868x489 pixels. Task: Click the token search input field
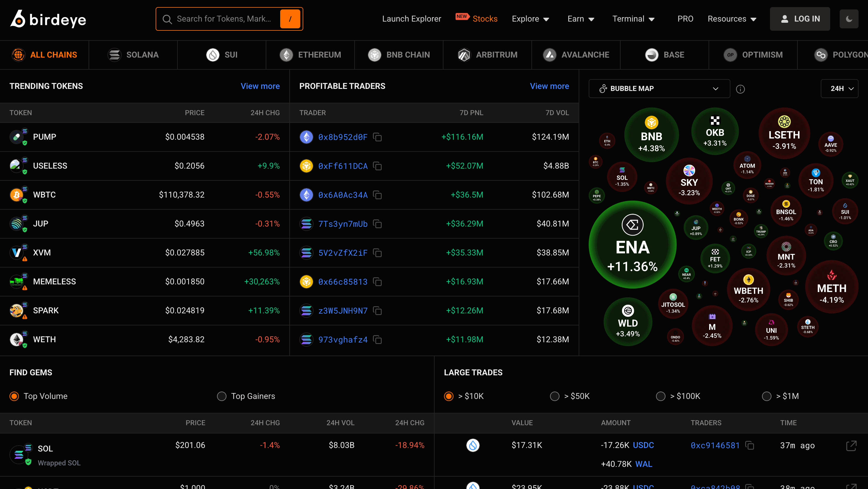224,19
